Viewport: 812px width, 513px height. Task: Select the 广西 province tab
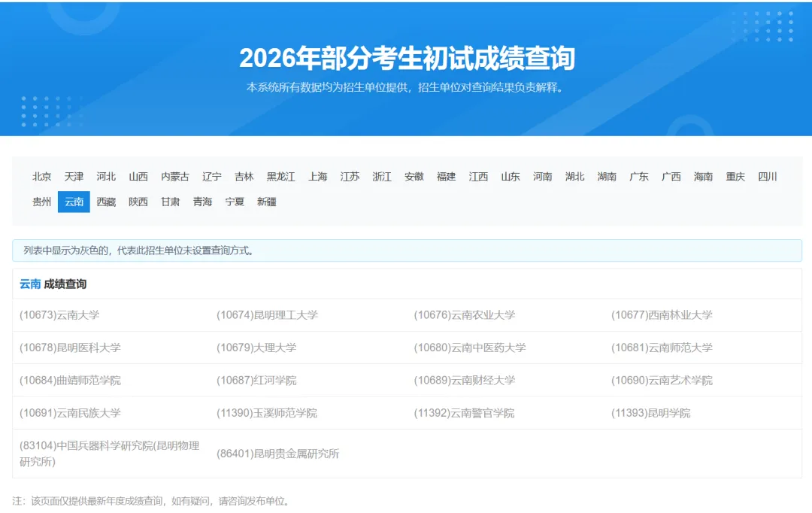(x=671, y=177)
